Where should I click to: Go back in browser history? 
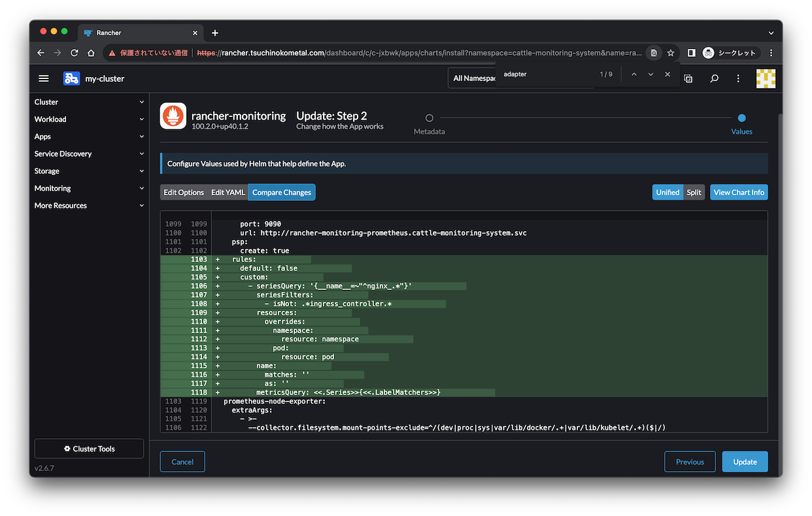[x=41, y=53]
